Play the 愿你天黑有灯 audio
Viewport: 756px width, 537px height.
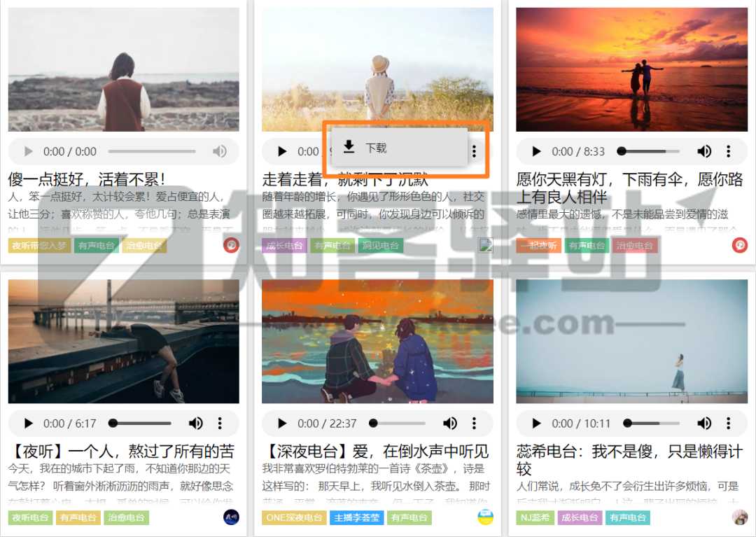click(x=536, y=151)
